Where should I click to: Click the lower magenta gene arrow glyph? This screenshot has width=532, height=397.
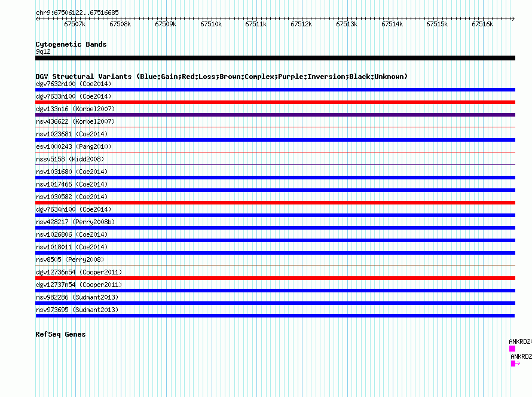coord(515,364)
